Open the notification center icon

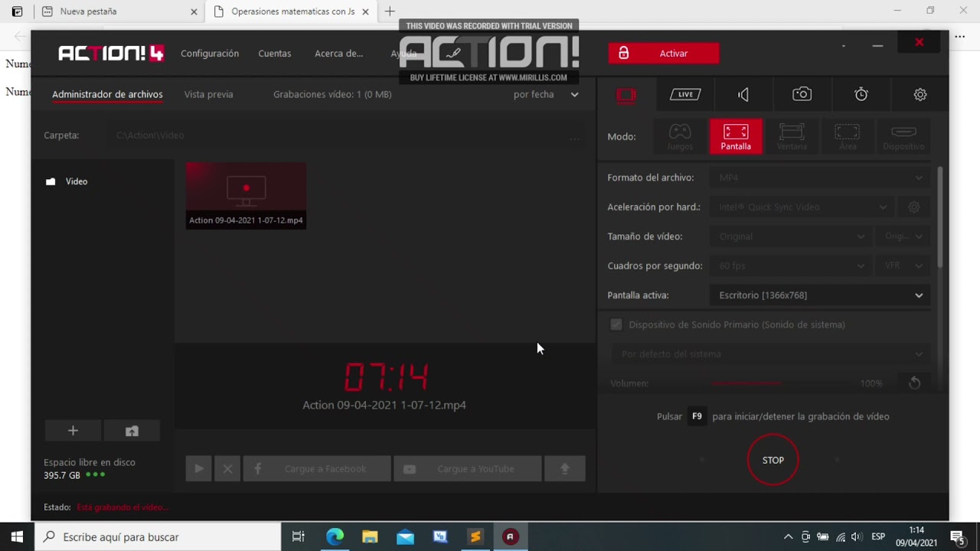pyautogui.click(x=956, y=536)
